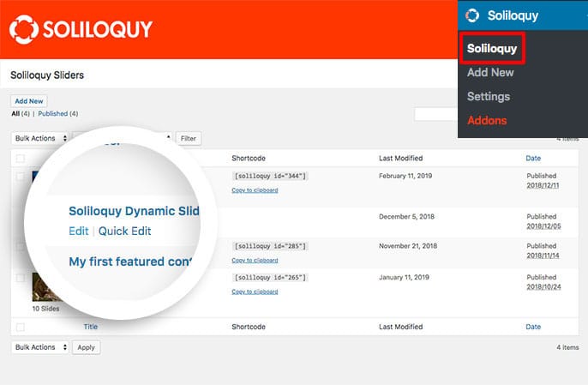Open Add New in the sidebar menu

490,72
